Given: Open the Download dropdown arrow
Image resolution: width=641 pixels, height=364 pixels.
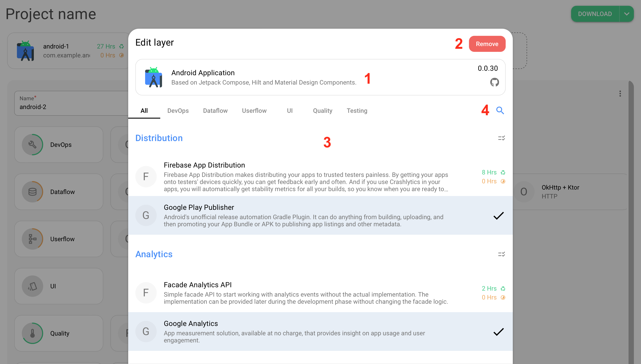Looking at the screenshot, I should (627, 14).
